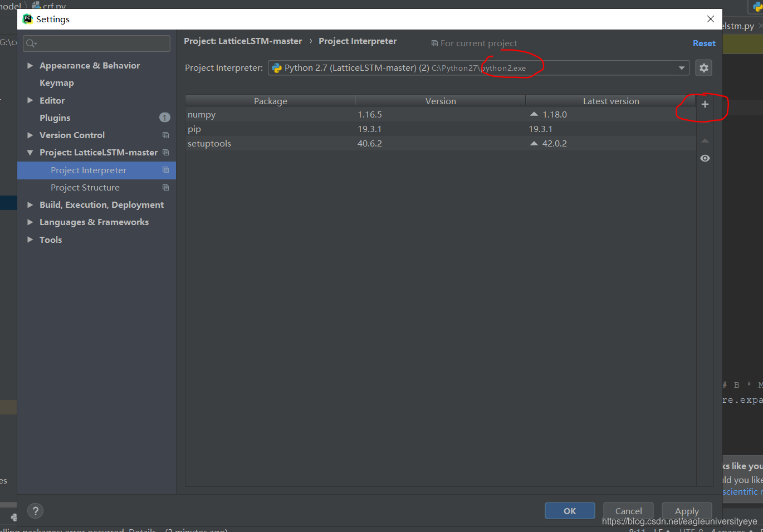Close the Settings dialog
Viewport: 763px width, 532px height.
click(711, 19)
